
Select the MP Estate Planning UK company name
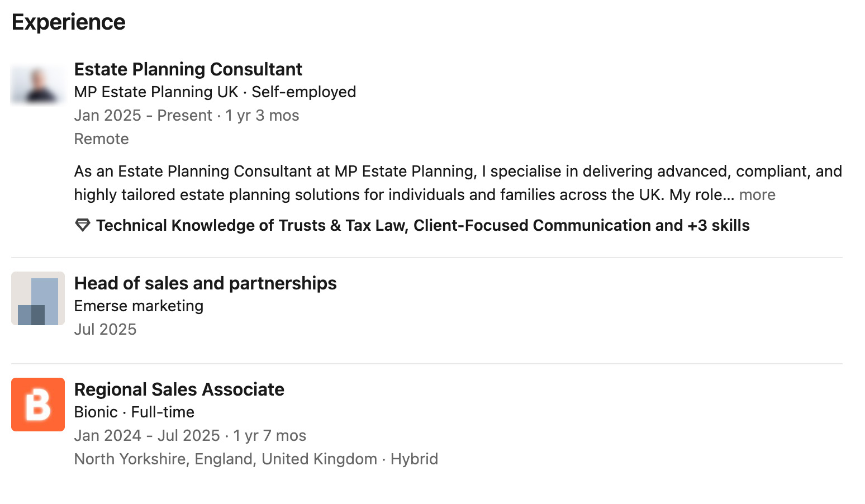pyautogui.click(x=156, y=92)
